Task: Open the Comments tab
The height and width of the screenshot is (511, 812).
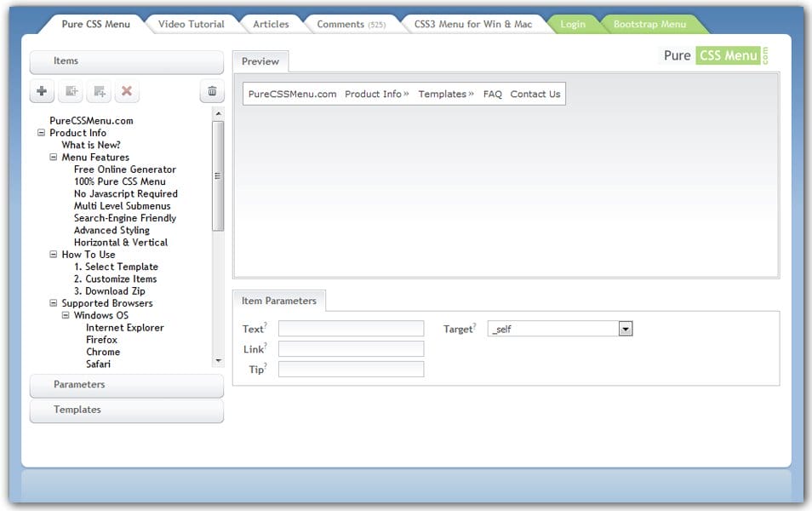Action: [x=350, y=24]
